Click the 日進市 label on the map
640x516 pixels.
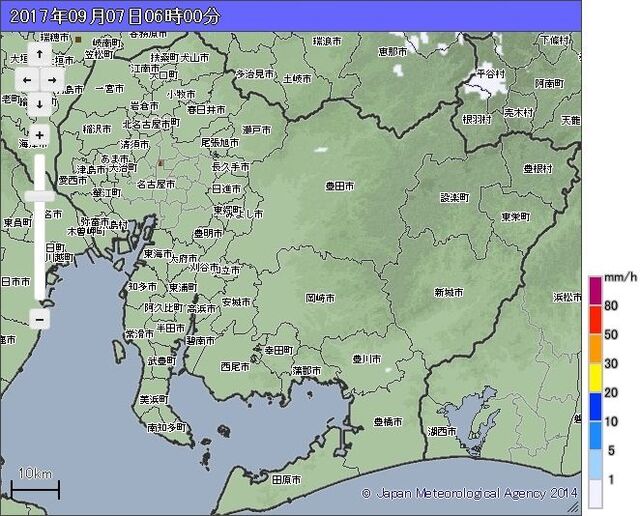227,189
